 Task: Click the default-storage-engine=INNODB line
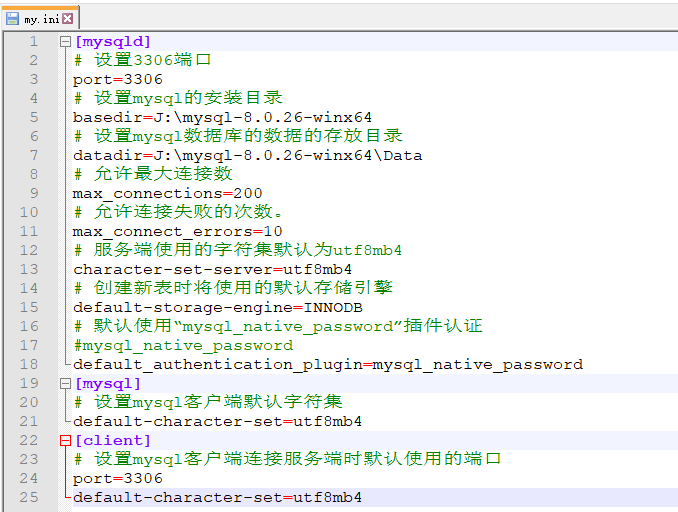[217, 308]
